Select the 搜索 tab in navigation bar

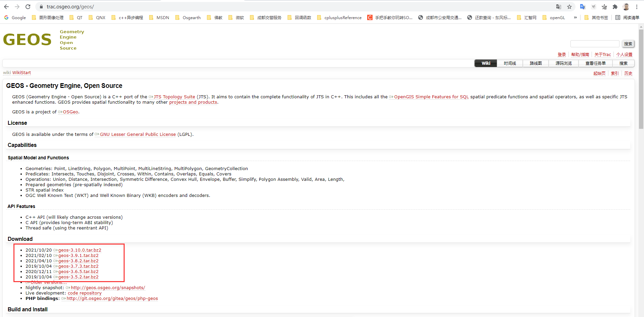click(623, 63)
